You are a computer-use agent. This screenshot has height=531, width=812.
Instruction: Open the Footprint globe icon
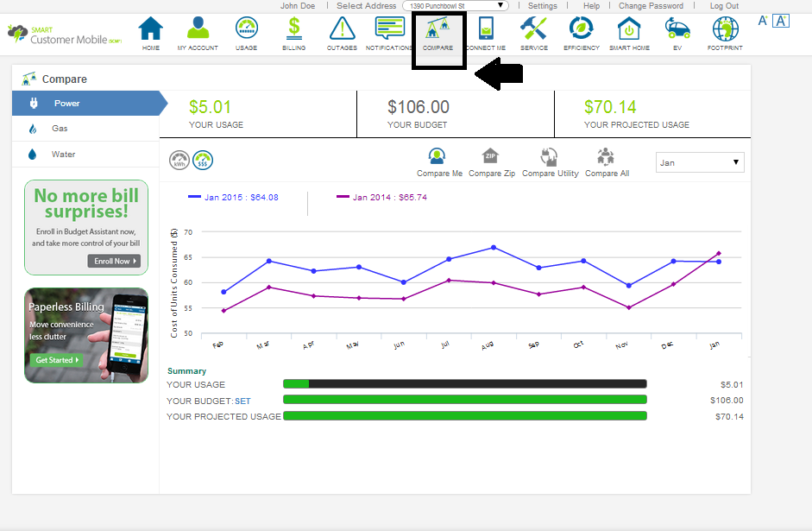[x=725, y=31]
